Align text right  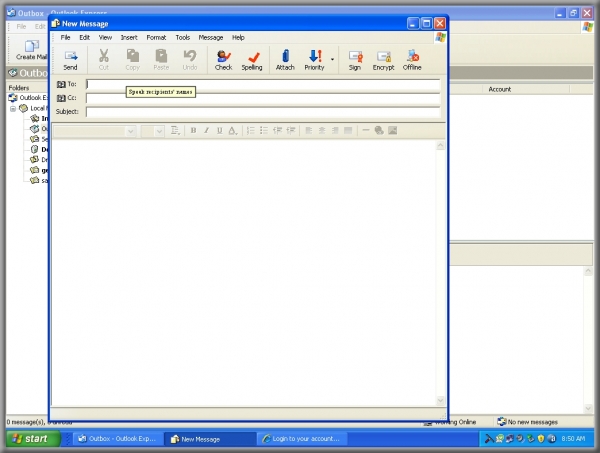[x=335, y=131]
